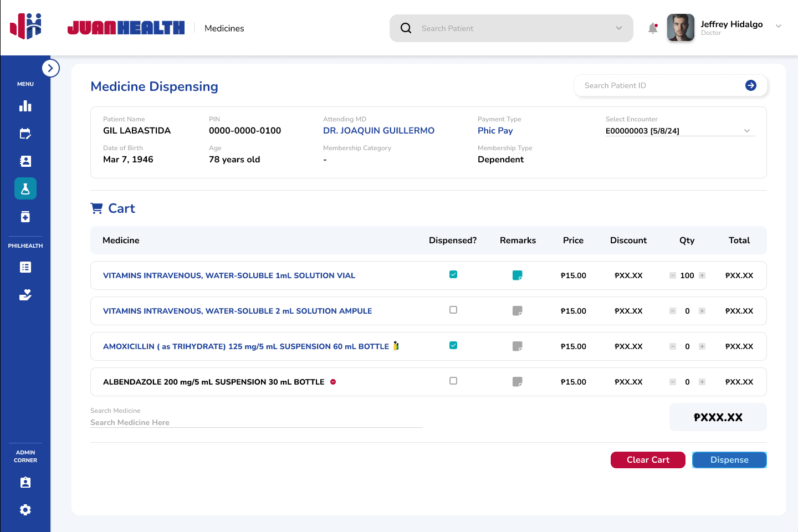Decrease quantity of Vitamins 1mL Vial
This screenshot has height=532, width=798.
click(x=673, y=275)
